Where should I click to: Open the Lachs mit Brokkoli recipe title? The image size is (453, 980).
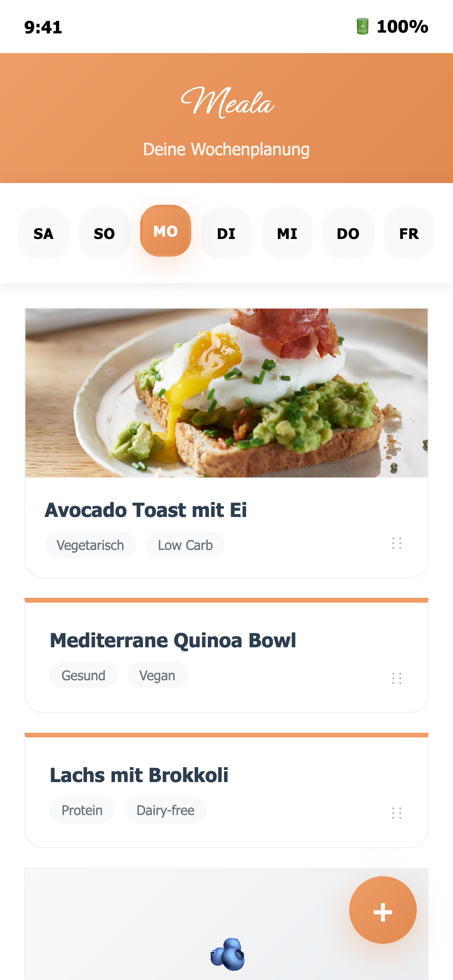pyautogui.click(x=139, y=775)
